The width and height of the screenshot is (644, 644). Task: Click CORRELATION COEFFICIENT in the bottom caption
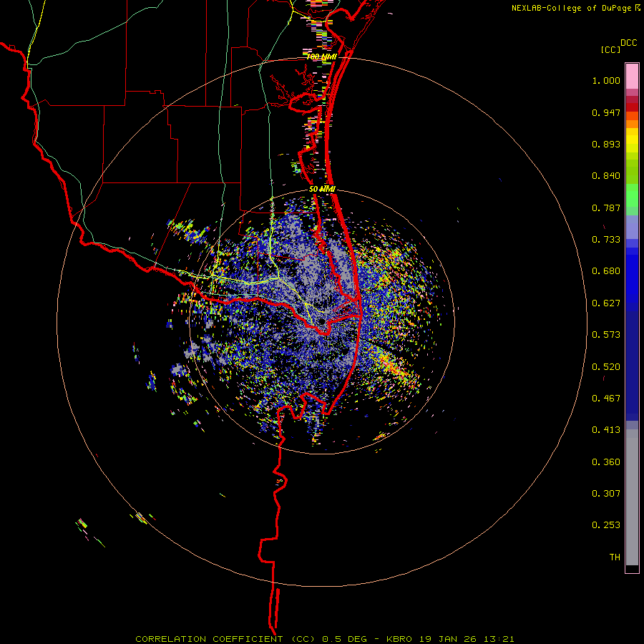point(209,639)
